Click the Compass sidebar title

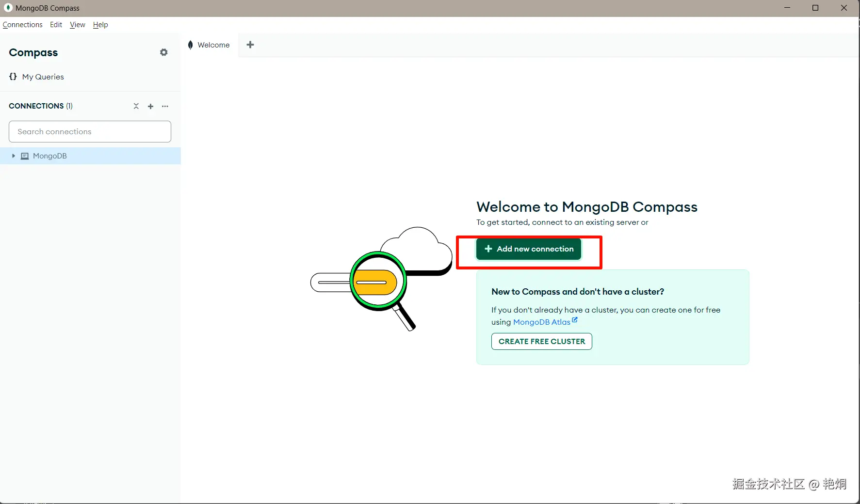(x=33, y=52)
